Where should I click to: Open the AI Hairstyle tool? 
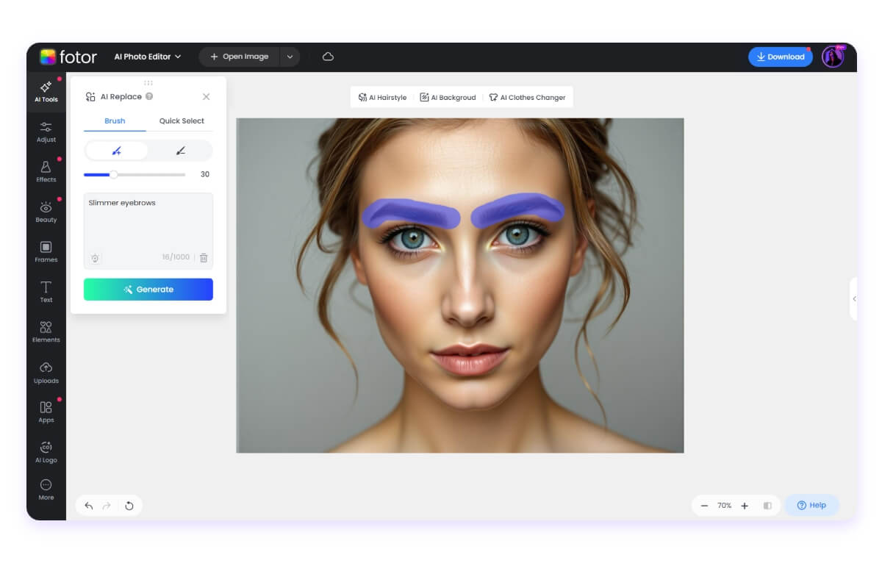(382, 96)
